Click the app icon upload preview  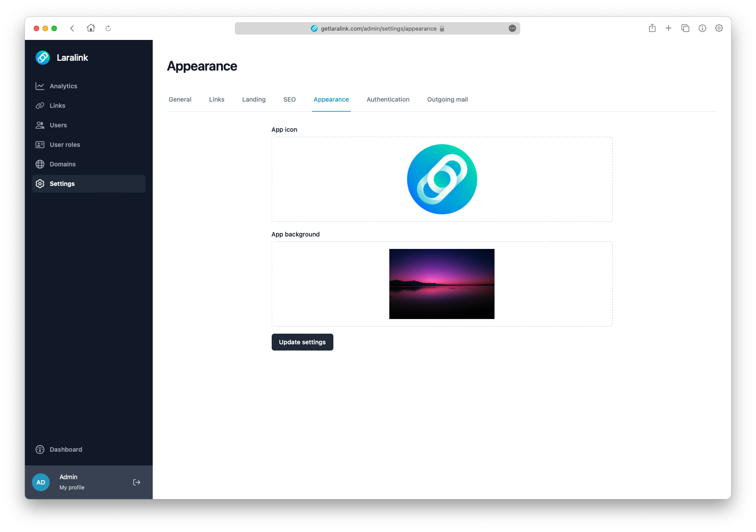coord(442,179)
